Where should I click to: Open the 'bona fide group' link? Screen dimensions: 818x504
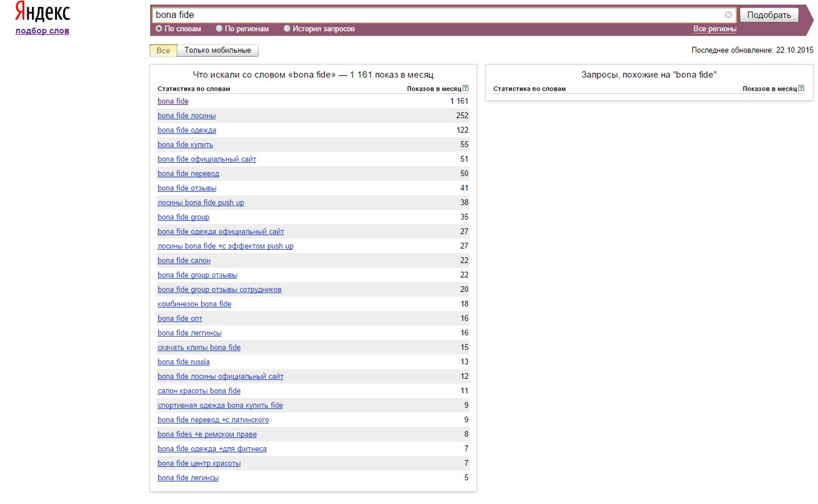[x=183, y=217]
